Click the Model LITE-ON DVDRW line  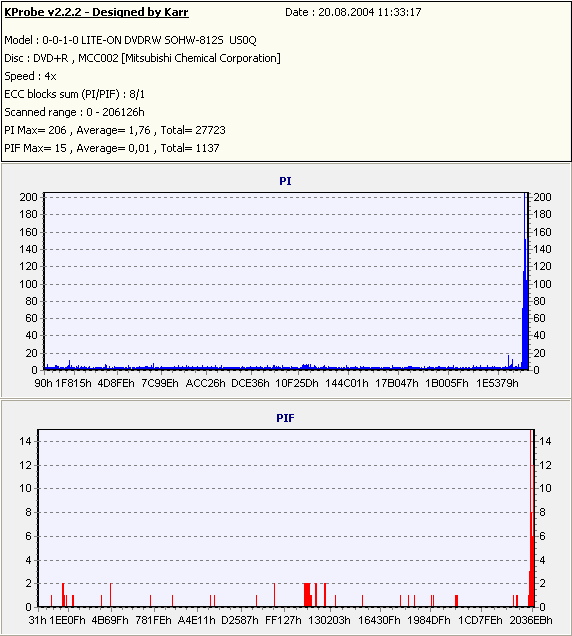[130, 40]
